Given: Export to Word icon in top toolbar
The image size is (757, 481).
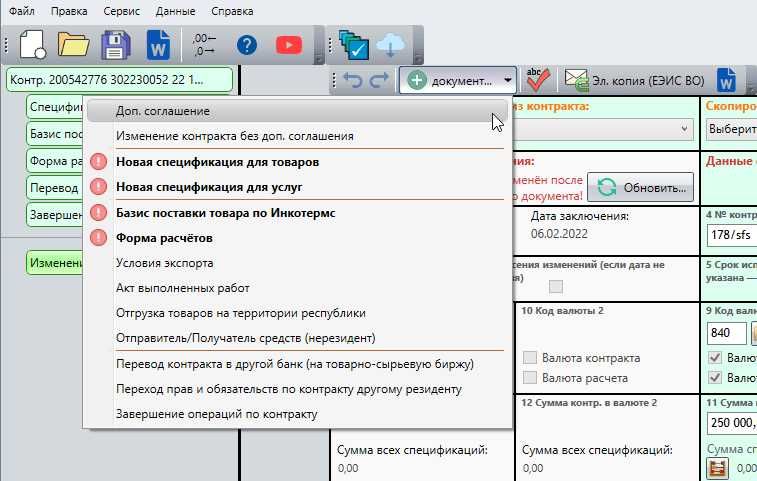Looking at the screenshot, I should point(158,45).
